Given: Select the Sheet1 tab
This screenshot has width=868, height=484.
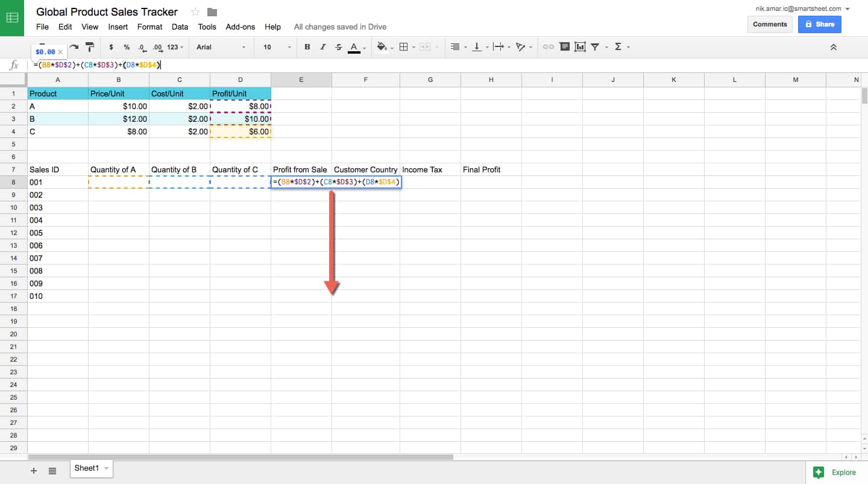Looking at the screenshot, I should pyautogui.click(x=87, y=468).
